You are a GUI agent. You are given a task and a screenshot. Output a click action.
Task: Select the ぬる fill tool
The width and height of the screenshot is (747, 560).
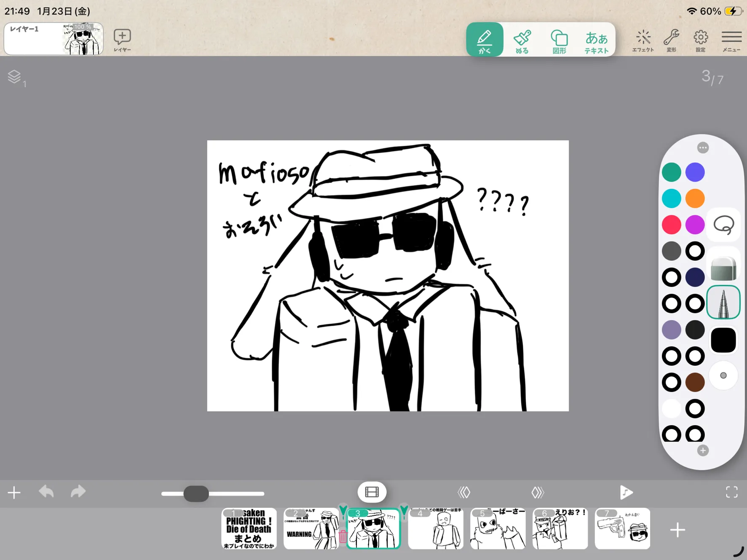pos(522,40)
